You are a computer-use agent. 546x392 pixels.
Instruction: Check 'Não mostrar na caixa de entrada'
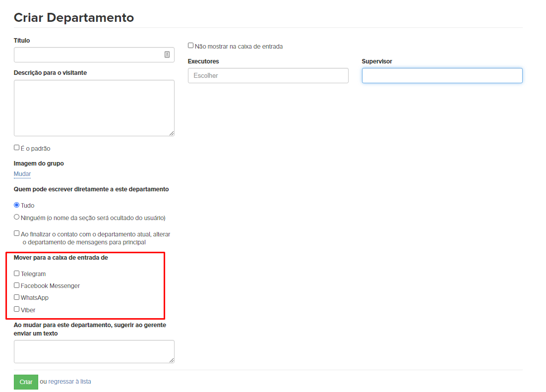[191, 46]
